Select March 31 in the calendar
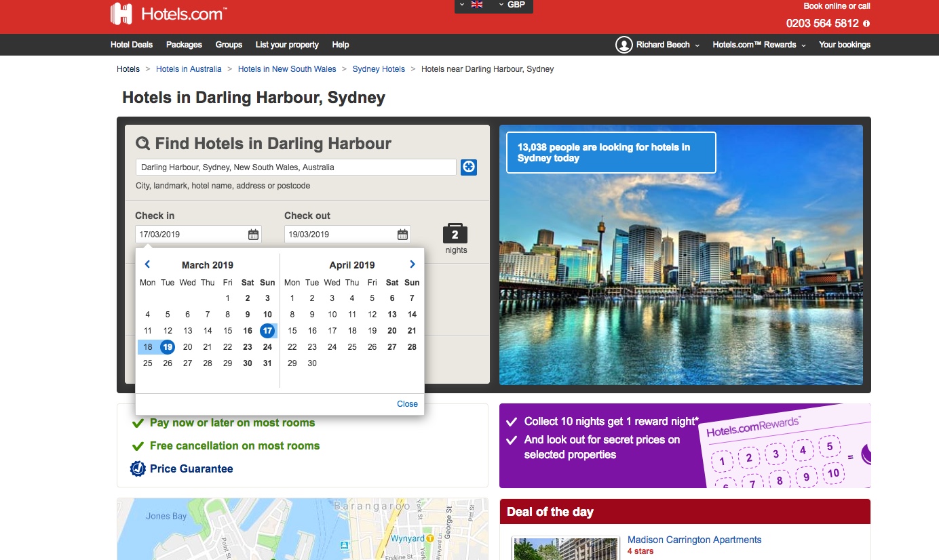 (267, 363)
